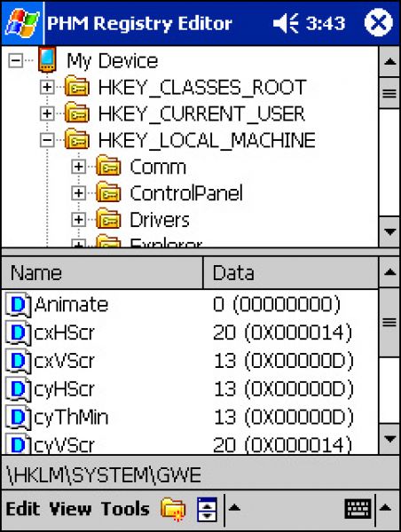
Task: Click the \HKLM\SYSTEM\GWE path bar
Action: tap(200, 474)
